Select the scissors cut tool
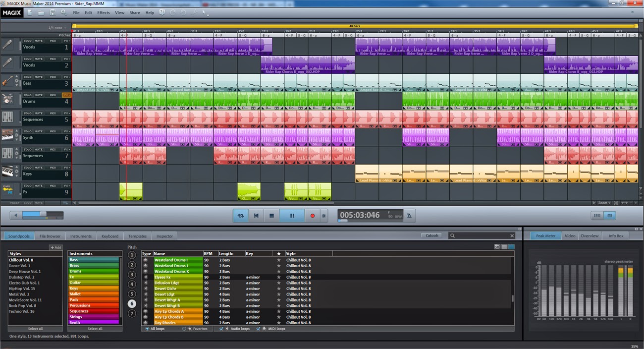The image size is (644, 349). [194, 12]
